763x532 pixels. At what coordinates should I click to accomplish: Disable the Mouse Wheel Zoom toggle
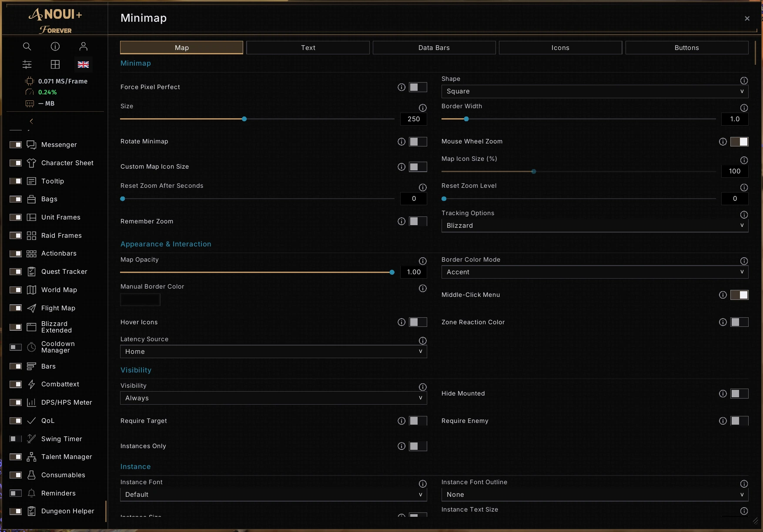click(x=739, y=142)
